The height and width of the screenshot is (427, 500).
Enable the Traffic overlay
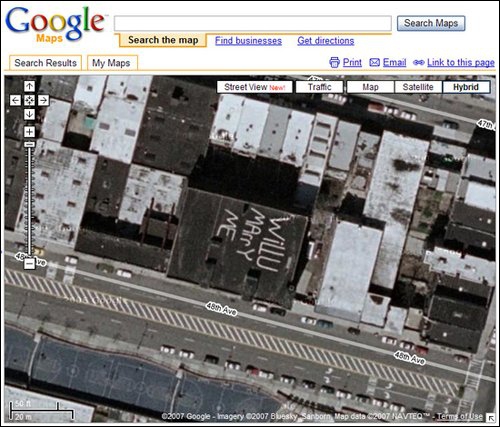[x=319, y=87]
